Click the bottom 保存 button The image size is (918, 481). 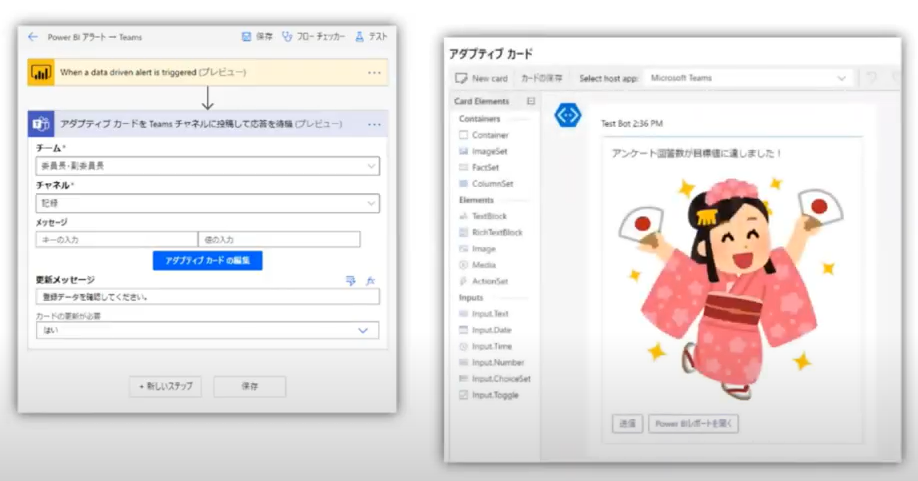pyautogui.click(x=250, y=386)
